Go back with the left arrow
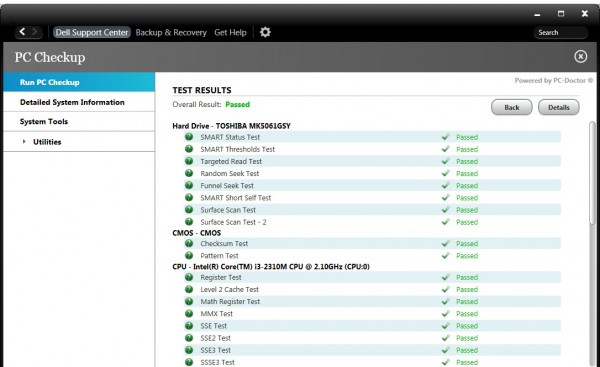Screen dimensions: 600x367 pyautogui.click(x=22, y=32)
